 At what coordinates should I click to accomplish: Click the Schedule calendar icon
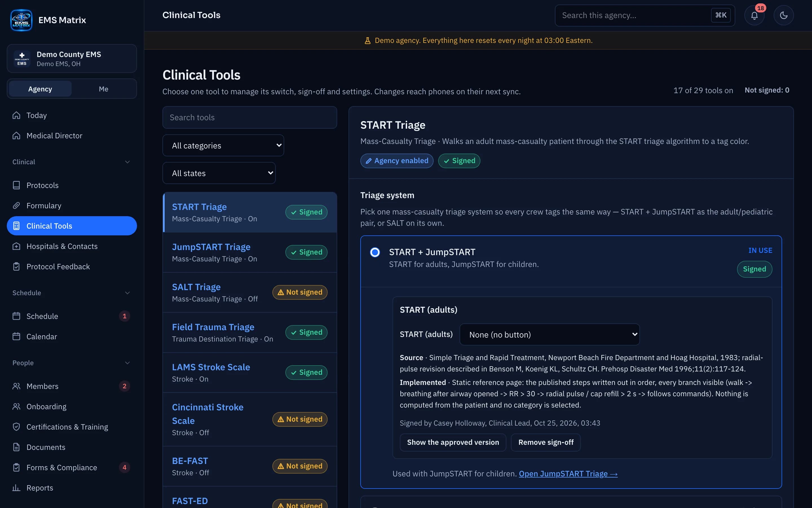pos(16,316)
